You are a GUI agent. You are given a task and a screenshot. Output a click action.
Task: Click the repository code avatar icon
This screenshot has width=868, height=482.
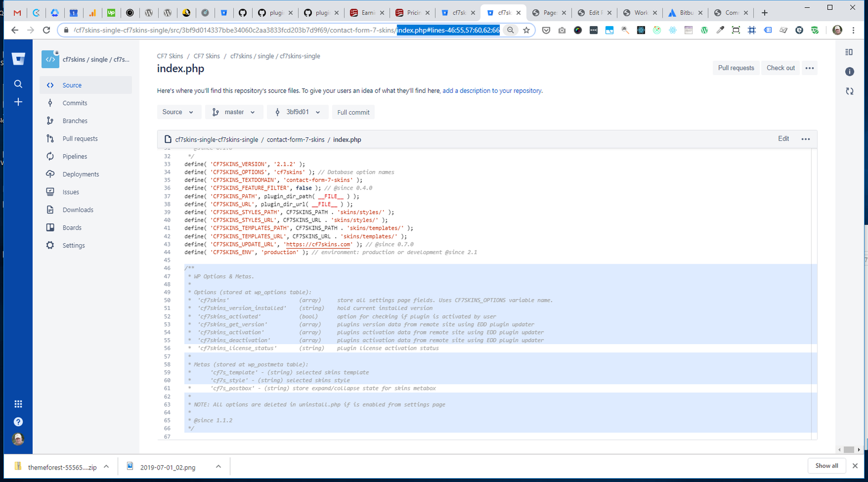[x=50, y=59]
